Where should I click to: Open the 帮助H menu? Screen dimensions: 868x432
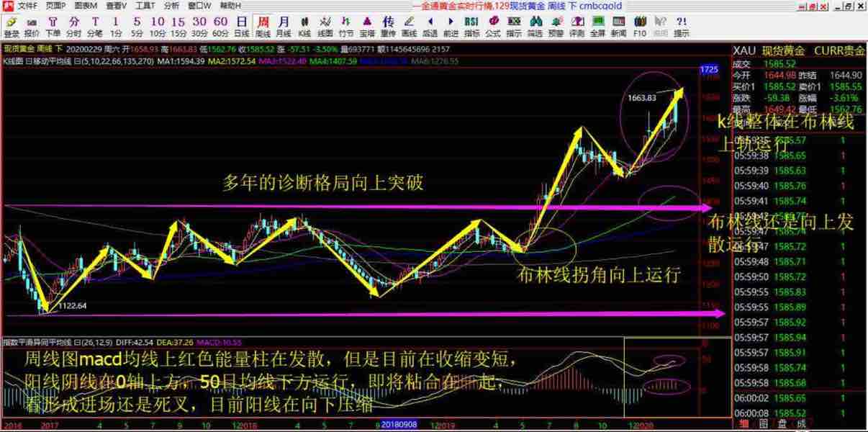(x=229, y=5)
